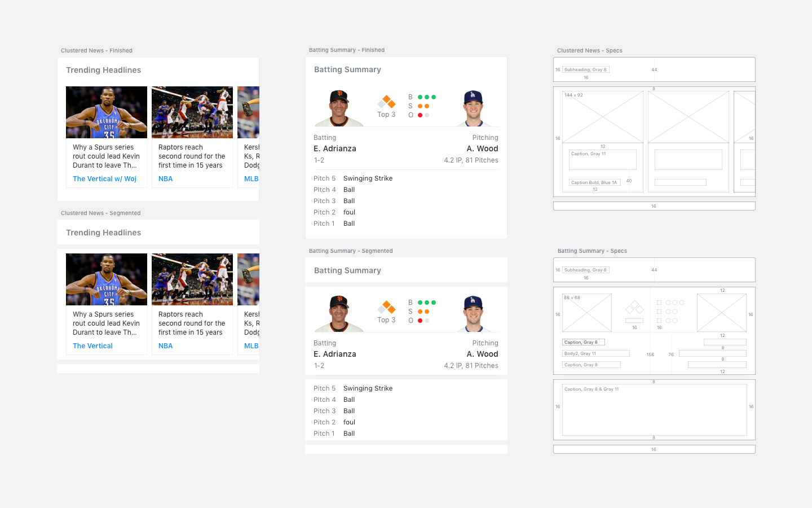
Task: Select base diamond icon in Batting Summary Segmented
Action: (386, 307)
